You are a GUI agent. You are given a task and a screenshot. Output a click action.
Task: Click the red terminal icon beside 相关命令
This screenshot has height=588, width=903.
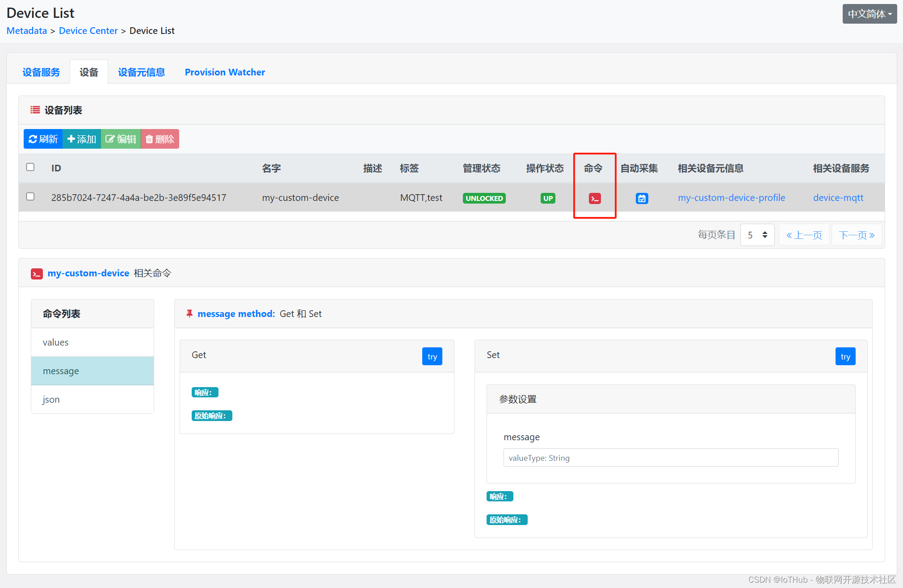[37, 274]
